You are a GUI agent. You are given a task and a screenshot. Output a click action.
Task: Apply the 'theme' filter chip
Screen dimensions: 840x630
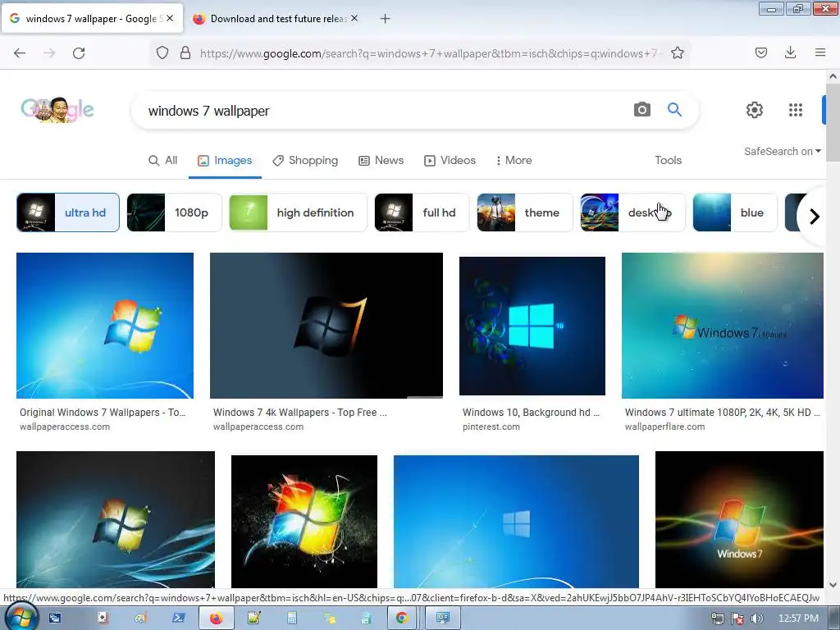524,212
